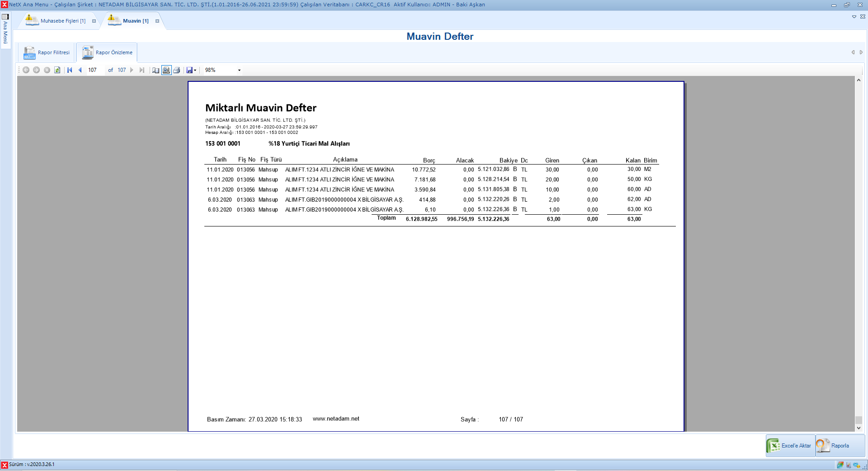Viewport: 868px width, 471px height.
Task: Expand the tab list arrow at top right
Action: click(854, 17)
